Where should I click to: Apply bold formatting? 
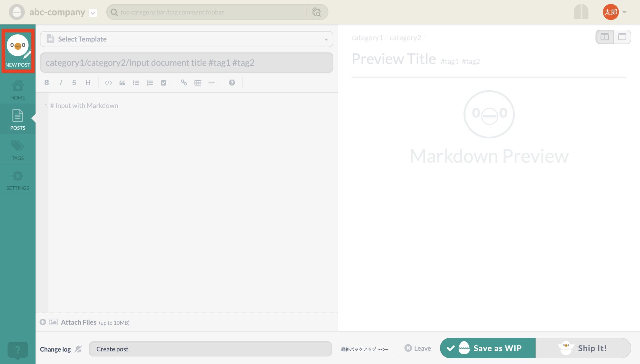[x=47, y=83]
